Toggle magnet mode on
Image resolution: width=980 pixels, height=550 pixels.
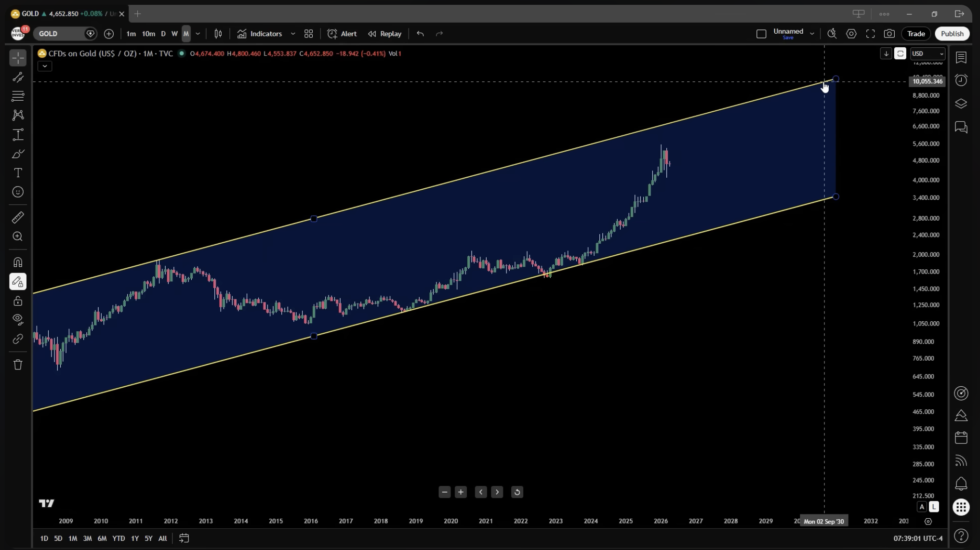18,262
